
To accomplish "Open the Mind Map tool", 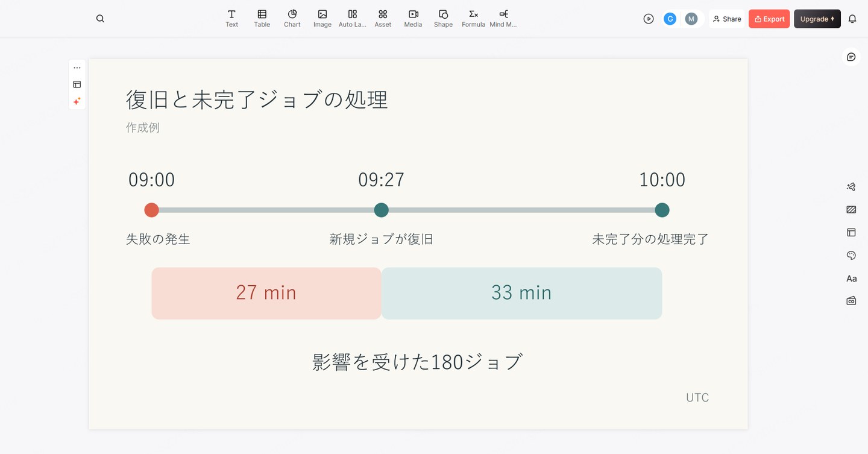I will [503, 19].
